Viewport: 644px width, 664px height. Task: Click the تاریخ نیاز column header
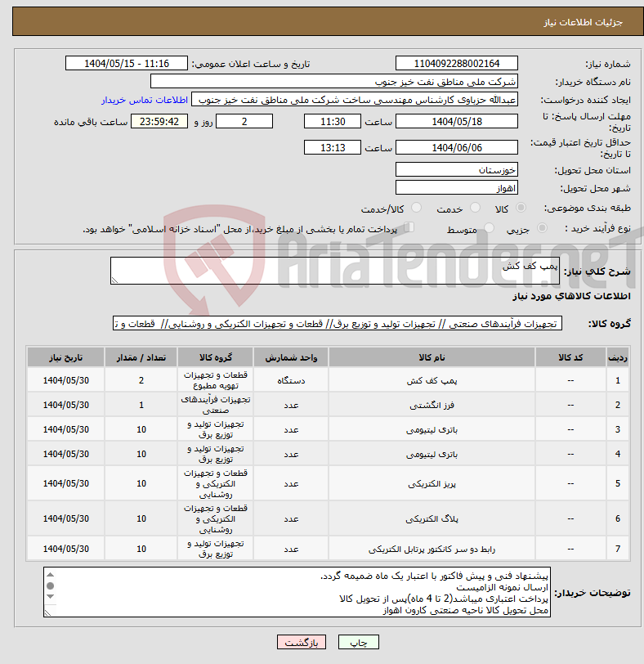[x=65, y=357]
